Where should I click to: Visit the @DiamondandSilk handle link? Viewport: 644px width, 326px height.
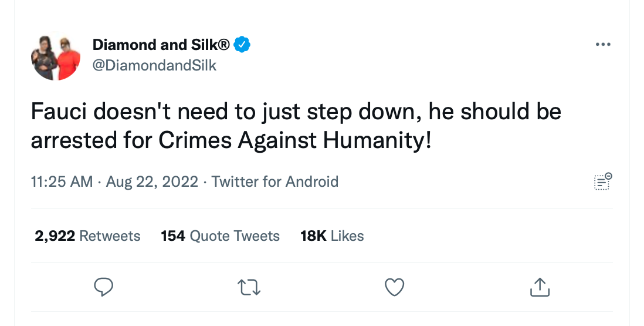pos(154,65)
